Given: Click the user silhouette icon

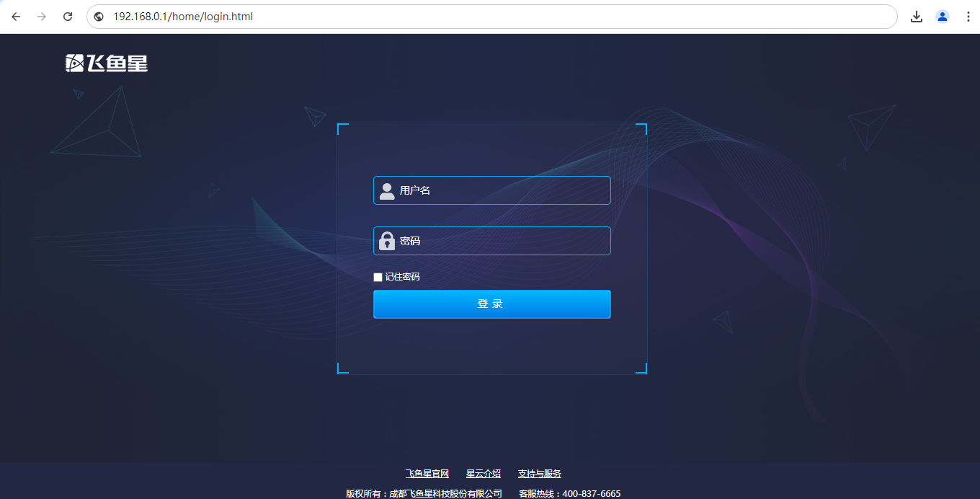Looking at the screenshot, I should (x=387, y=190).
